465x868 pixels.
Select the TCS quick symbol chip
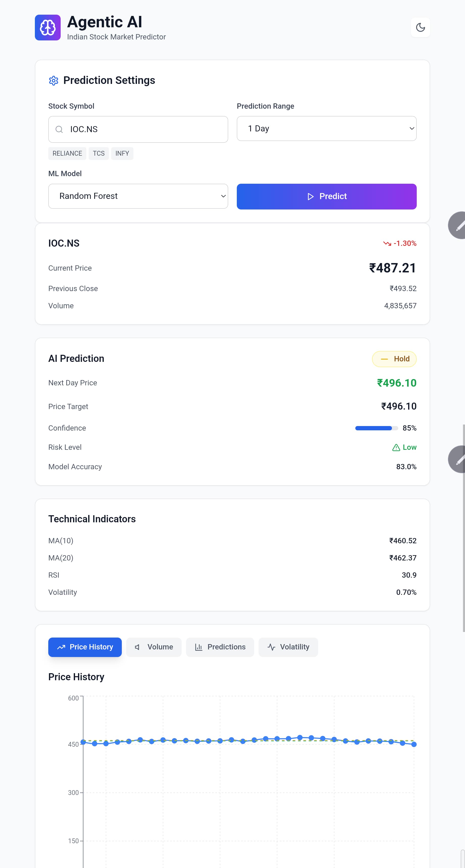99,154
